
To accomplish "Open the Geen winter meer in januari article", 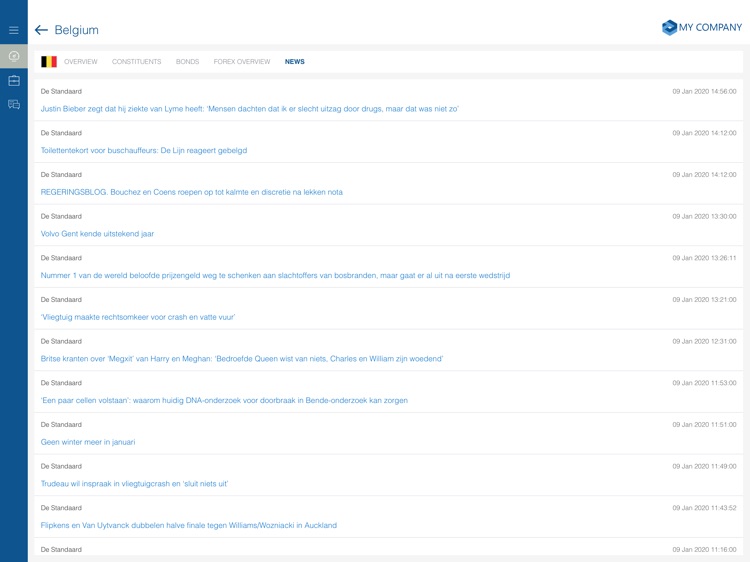I will pyautogui.click(x=88, y=442).
